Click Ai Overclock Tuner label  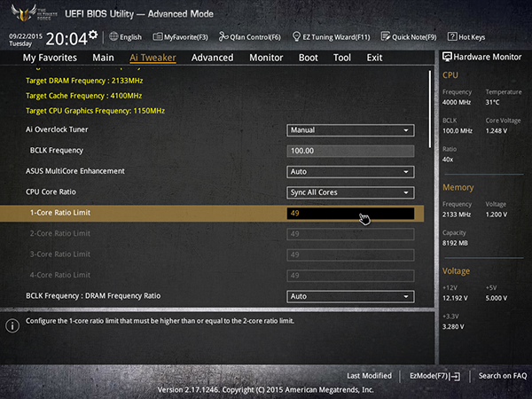point(57,129)
